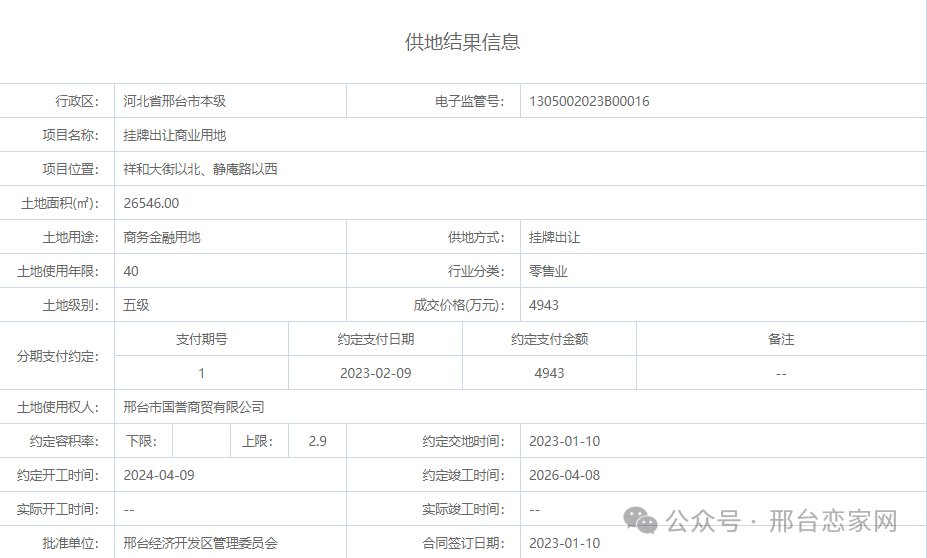The height and width of the screenshot is (558, 927).
Task: Select the text 挂牌出让商业用地
Action: pos(174,135)
